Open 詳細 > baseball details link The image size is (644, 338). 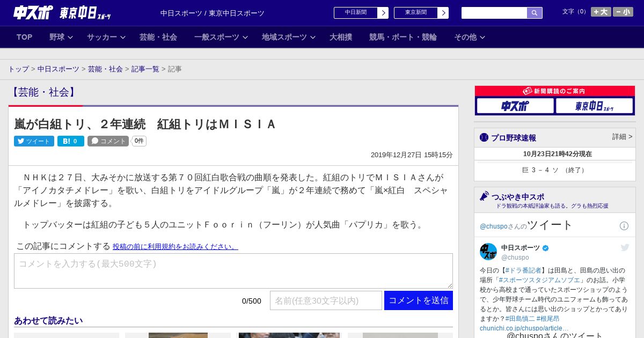coord(622,137)
